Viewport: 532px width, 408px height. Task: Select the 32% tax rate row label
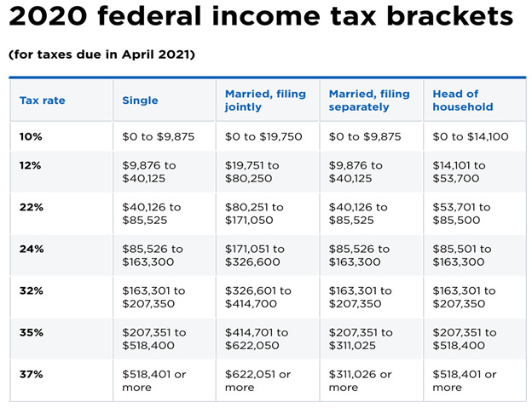[31, 290]
